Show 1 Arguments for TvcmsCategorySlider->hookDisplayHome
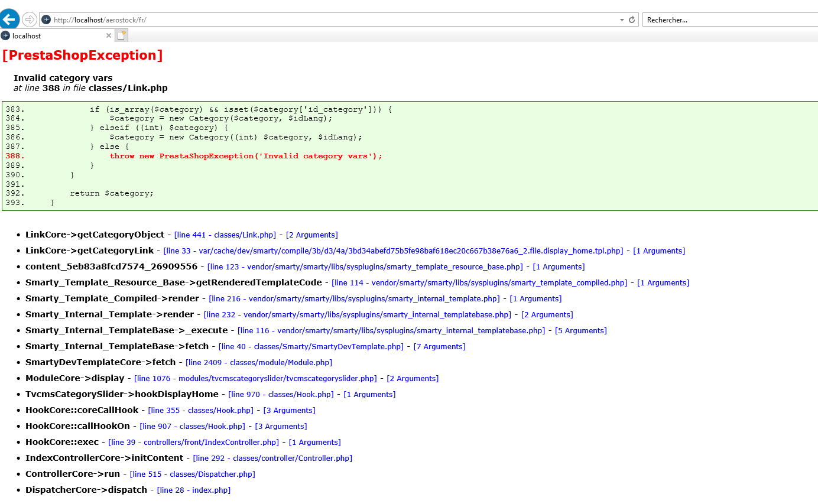Image resolution: width=818 pixels, height=504 pixels. [369, 395]
